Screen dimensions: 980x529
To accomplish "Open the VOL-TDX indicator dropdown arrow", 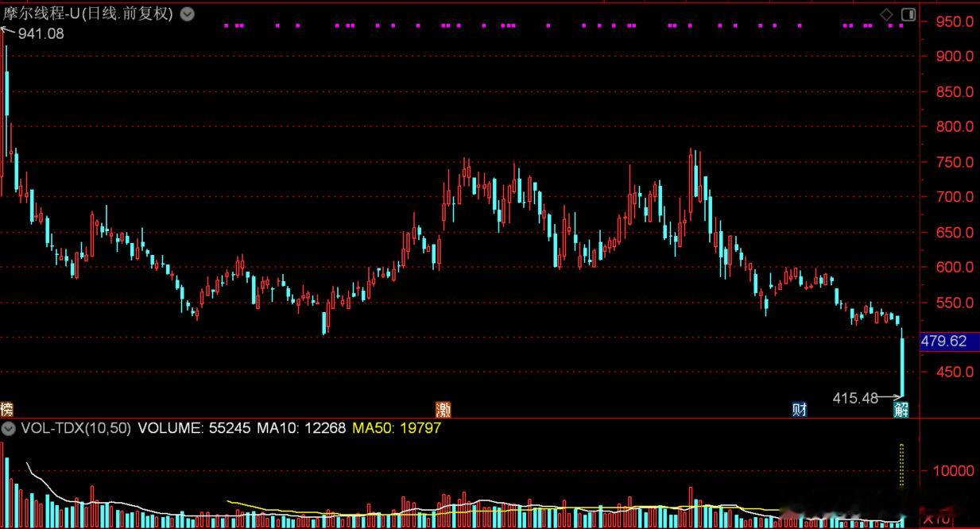I will click(9, 428).
